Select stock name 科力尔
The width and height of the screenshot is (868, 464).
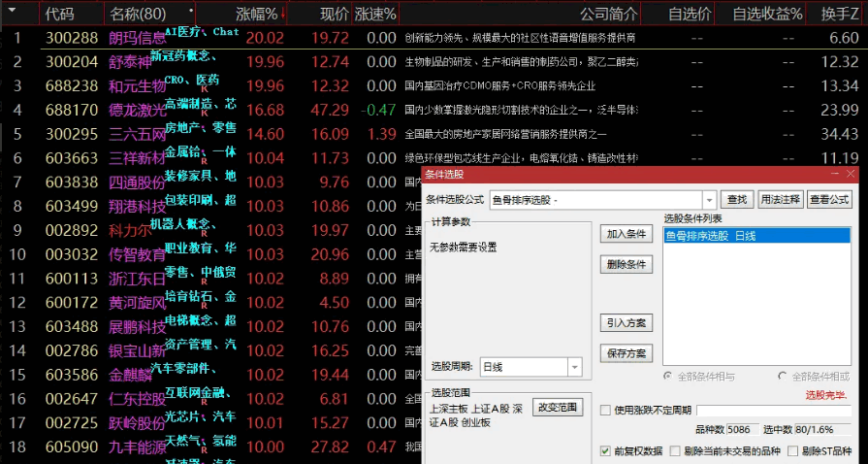click(130, 231)
